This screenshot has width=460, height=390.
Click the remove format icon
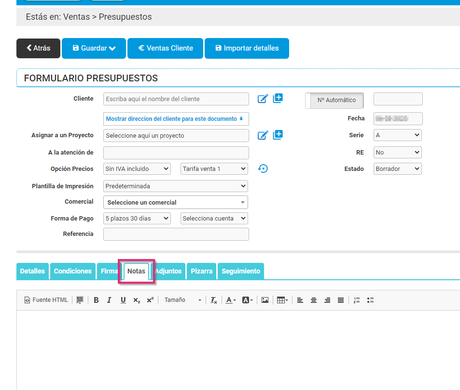click(214, 300)
